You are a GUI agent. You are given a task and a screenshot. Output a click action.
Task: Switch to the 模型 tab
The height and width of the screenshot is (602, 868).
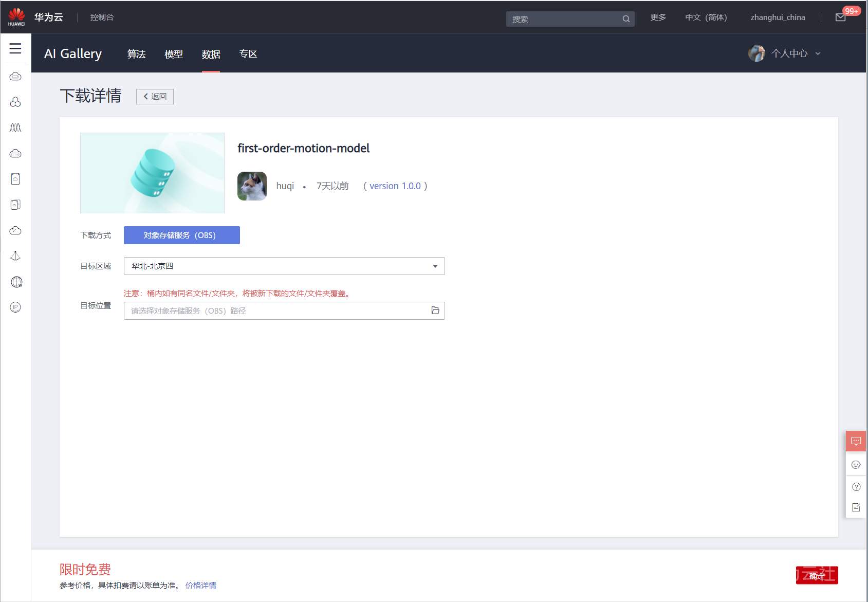click(x=174, y=54)
